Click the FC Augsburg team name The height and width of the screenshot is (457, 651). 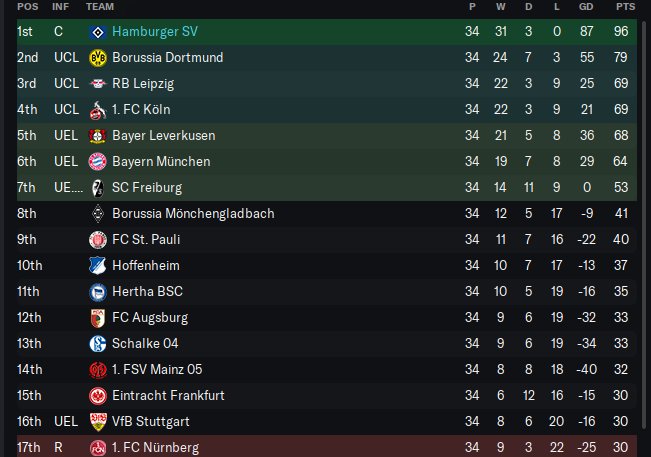click(152, 317)
